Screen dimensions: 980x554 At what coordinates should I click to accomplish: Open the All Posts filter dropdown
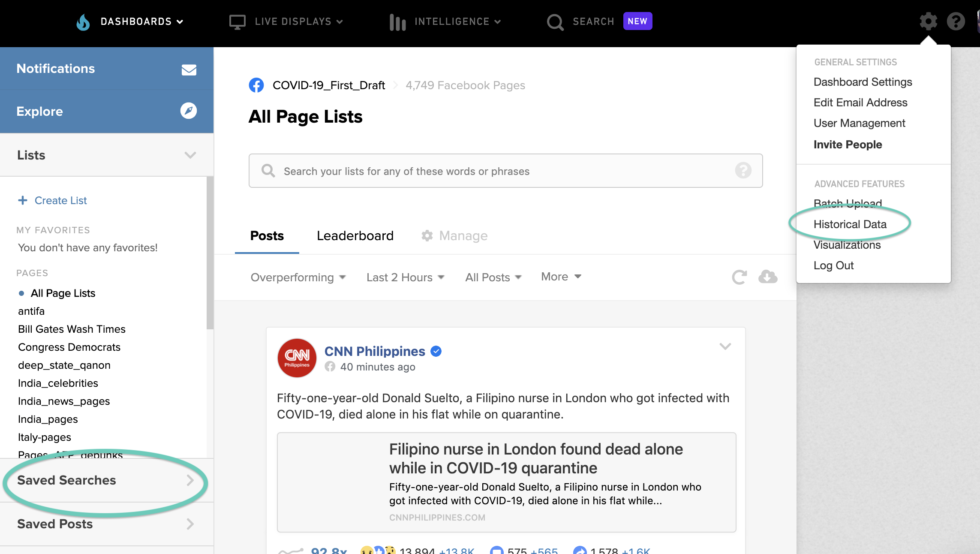pos(494,277)
